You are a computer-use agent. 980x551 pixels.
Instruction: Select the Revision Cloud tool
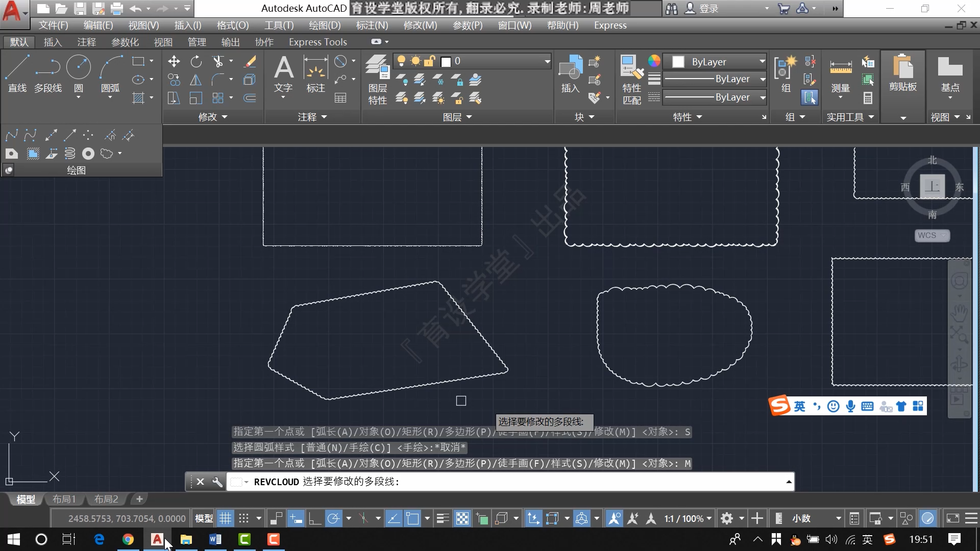pyautogui.click(x=107, y=154)
